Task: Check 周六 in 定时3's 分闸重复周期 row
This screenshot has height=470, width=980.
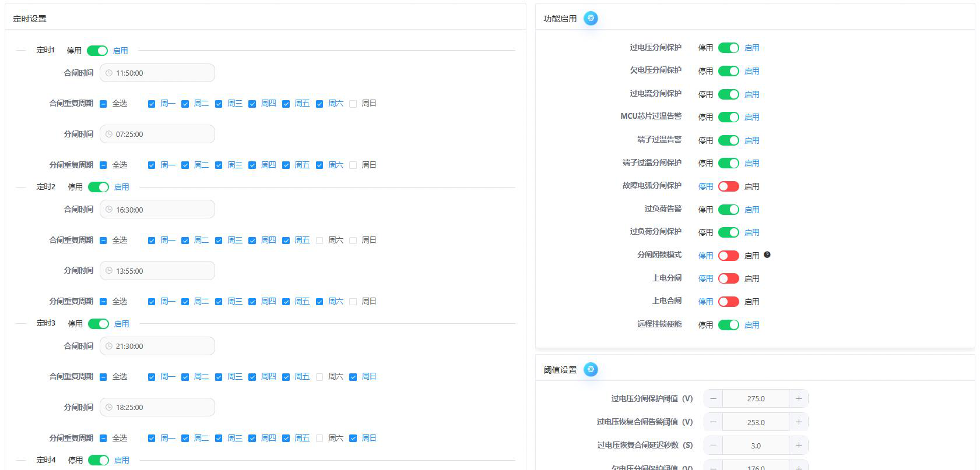Action: click(319, 439)
